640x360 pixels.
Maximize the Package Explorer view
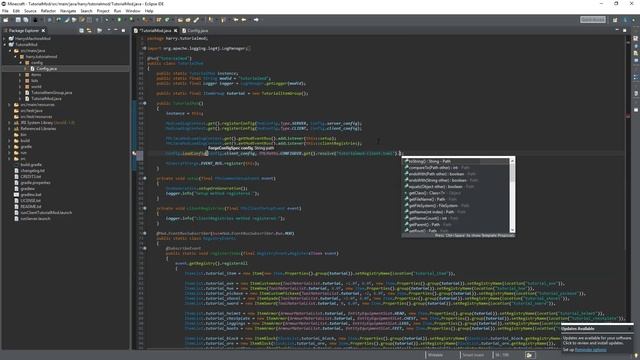pos(123,31)
